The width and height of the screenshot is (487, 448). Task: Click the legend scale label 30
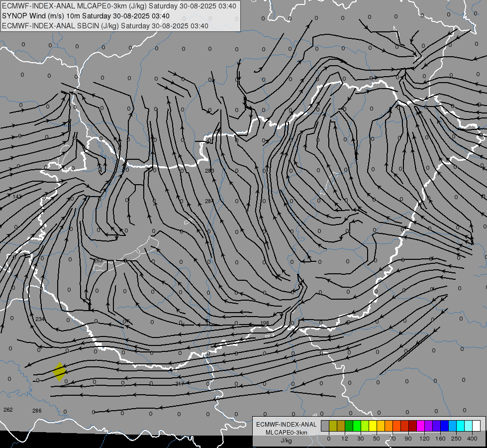(361, 439)
